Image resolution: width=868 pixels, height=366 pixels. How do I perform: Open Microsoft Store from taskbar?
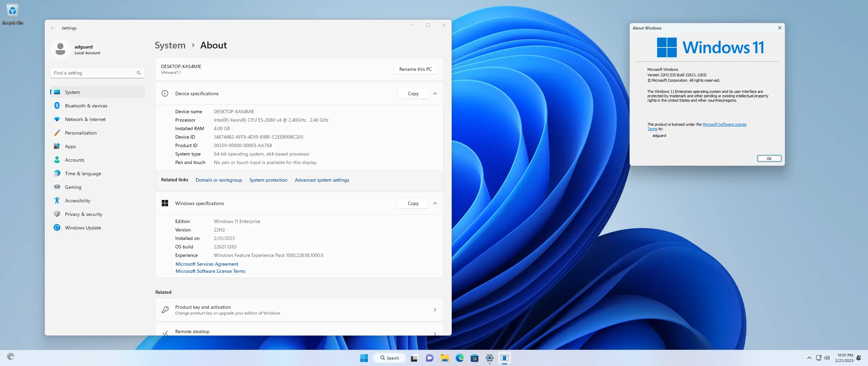[475, 358]
